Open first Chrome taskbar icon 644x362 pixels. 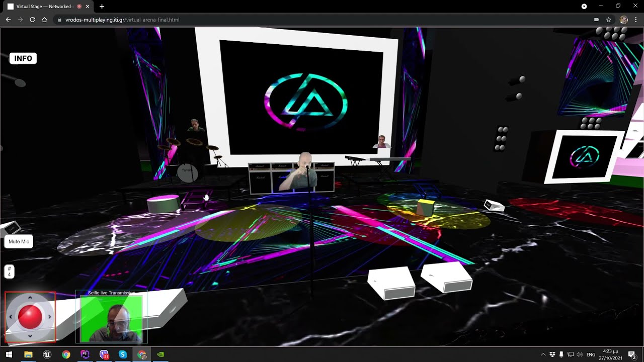click(x=66, y=354)
